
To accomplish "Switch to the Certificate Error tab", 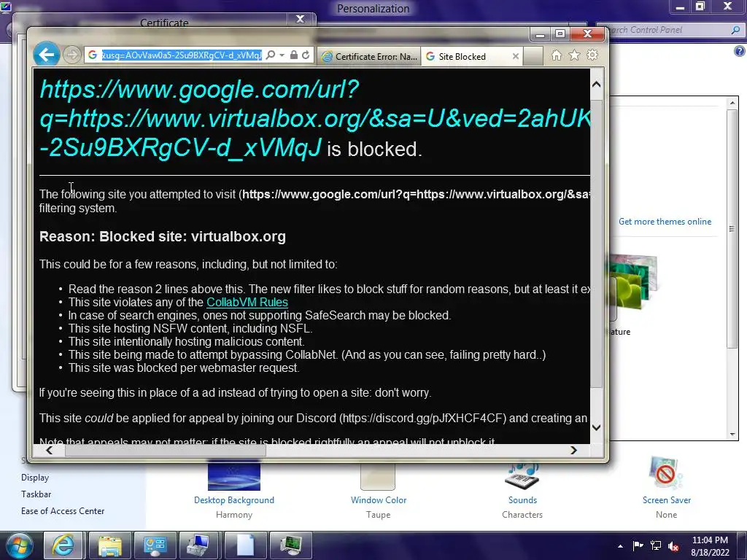I will pos(369,56).
